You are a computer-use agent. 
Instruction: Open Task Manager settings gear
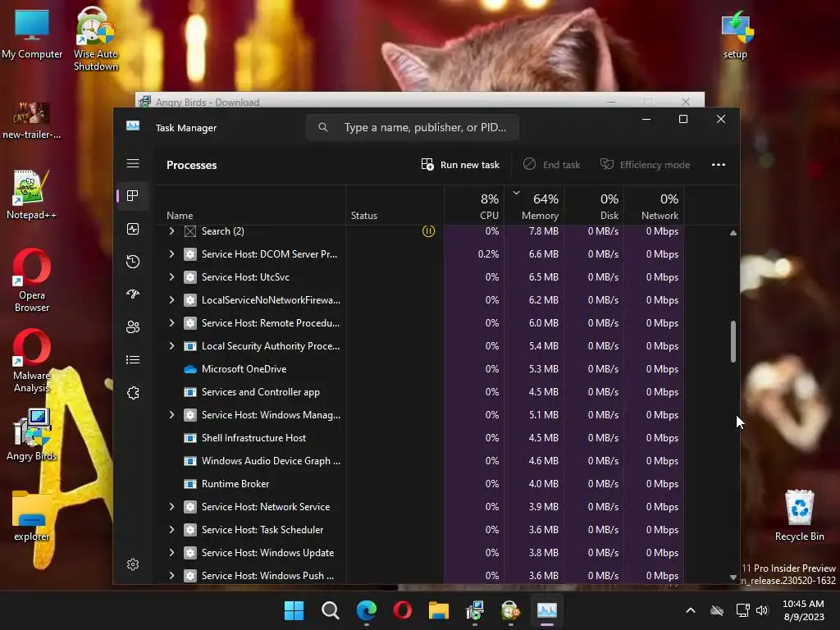click(x=133, y=564)
